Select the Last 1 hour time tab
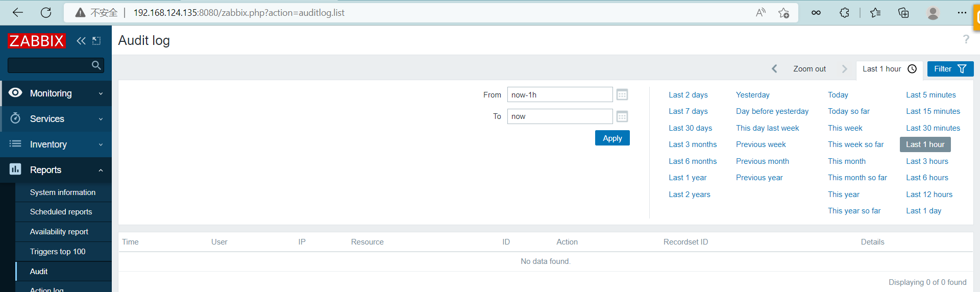The image size is (980, 292). pyautogui.click(x=889, y=69)
